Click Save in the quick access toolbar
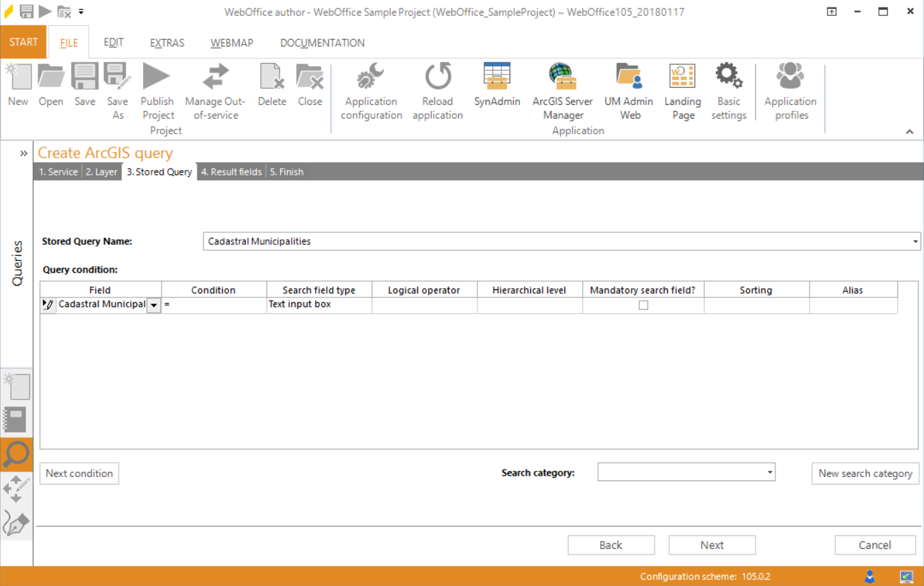Image resolution: width=924 pixels, height=586 pixels. 25,11
